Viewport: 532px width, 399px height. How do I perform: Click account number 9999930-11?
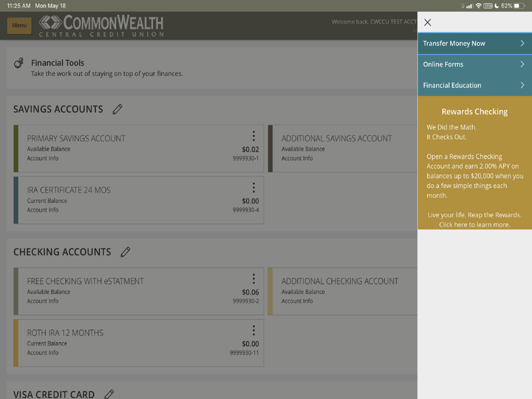(244, 353)
